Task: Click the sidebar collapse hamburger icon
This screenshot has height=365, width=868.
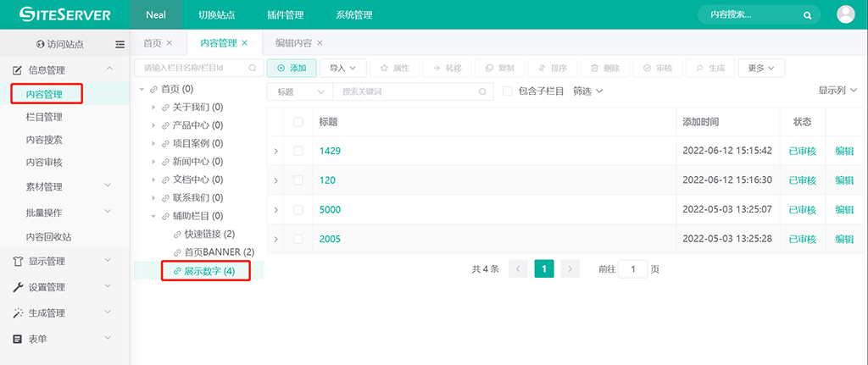Action: [x=120, y=44]
